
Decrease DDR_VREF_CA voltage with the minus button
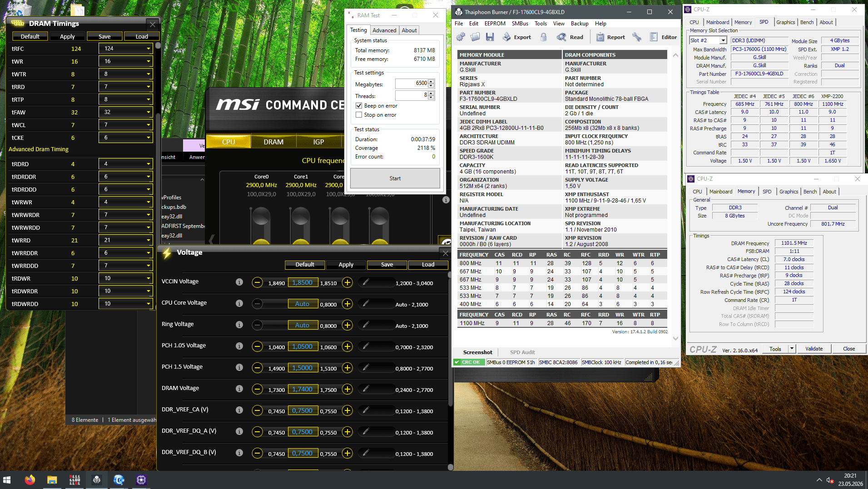[258, 410]
